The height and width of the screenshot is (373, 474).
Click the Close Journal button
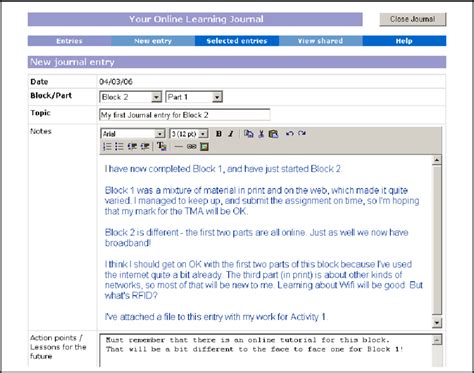click(x=413, y=19)
